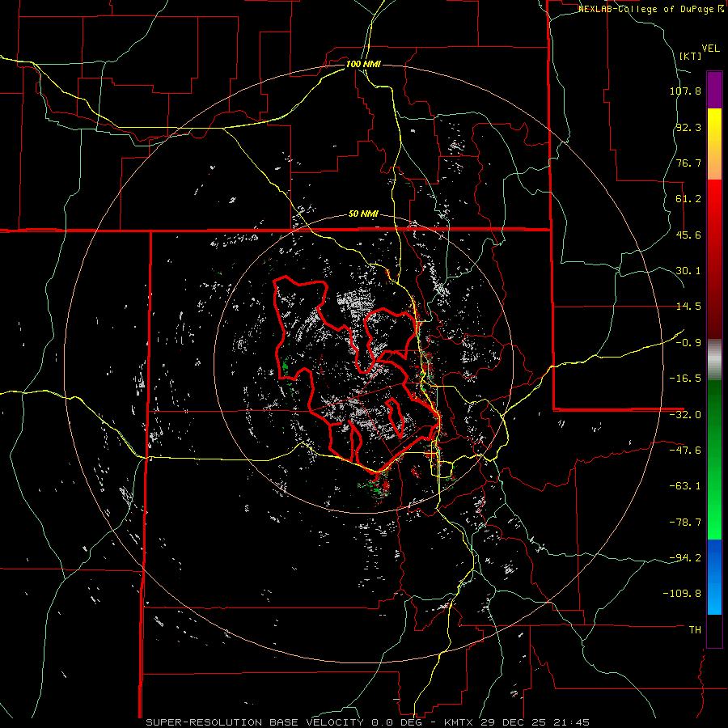Screen dimensions: 728x728
Task: Click the -32.0 velocity scale value
Action: tap(685, 415)
